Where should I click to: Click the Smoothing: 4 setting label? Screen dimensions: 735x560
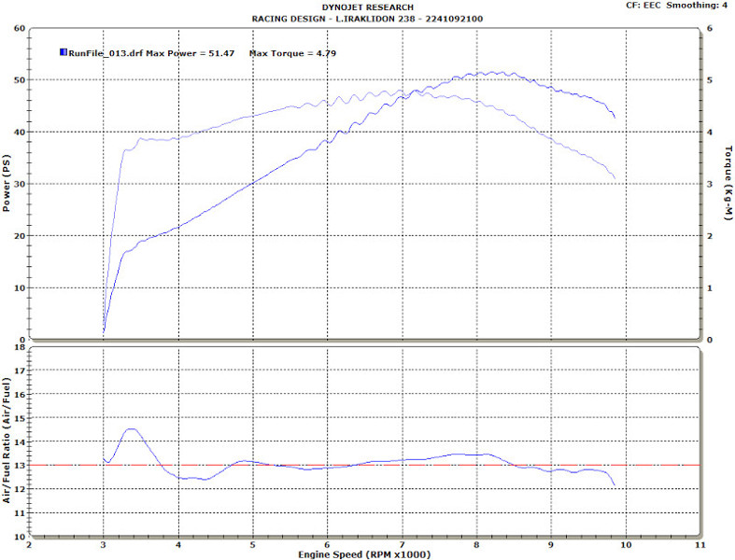pos(700,6)
